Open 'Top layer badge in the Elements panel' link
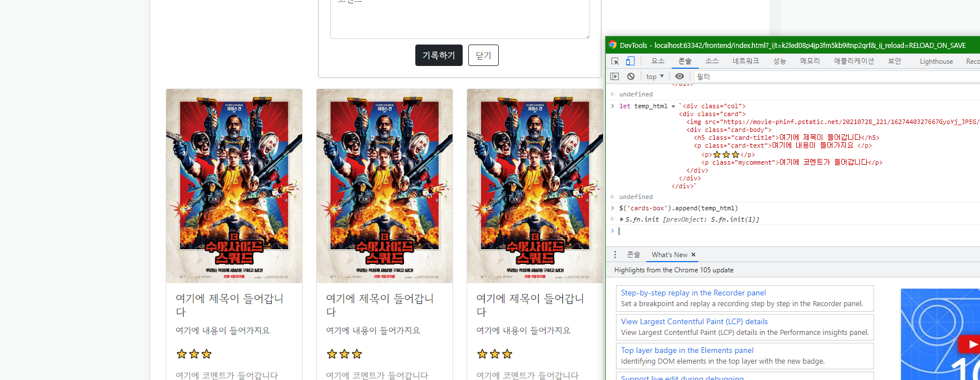The image size is (980, 380). coord(687,350)
